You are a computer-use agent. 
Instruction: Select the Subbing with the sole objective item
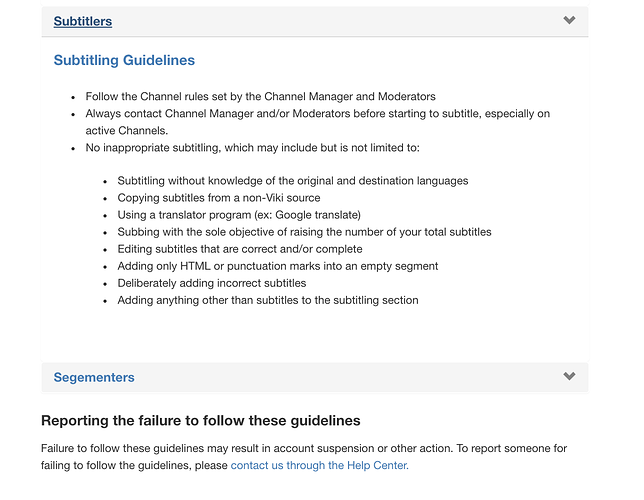304,232
